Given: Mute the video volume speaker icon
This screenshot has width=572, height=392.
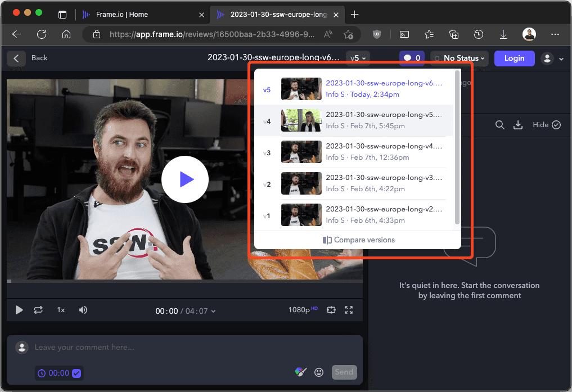Looking at the screenshot, I should tap(83, 310).
